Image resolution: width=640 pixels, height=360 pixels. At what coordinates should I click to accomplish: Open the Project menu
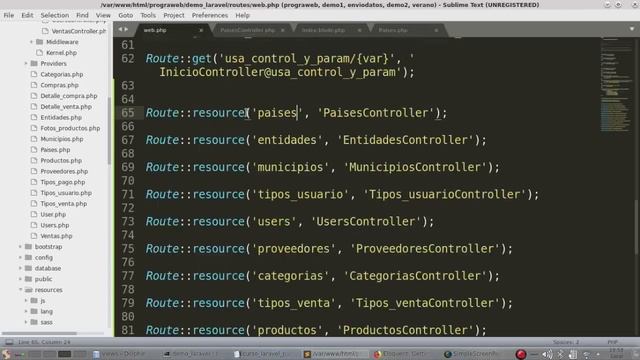click(174, 15)
